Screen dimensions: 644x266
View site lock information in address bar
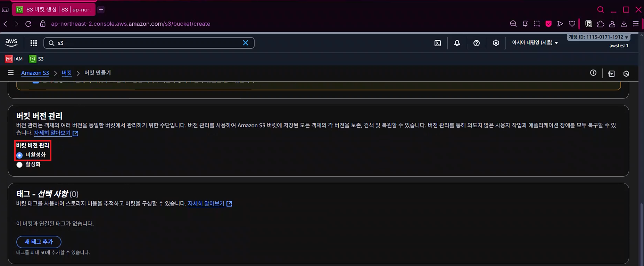43,24
